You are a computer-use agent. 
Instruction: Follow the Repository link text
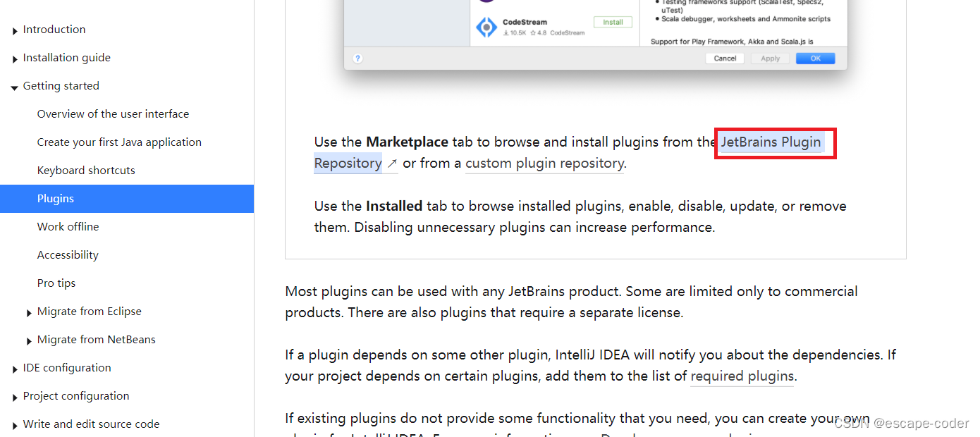coord(348,163)
